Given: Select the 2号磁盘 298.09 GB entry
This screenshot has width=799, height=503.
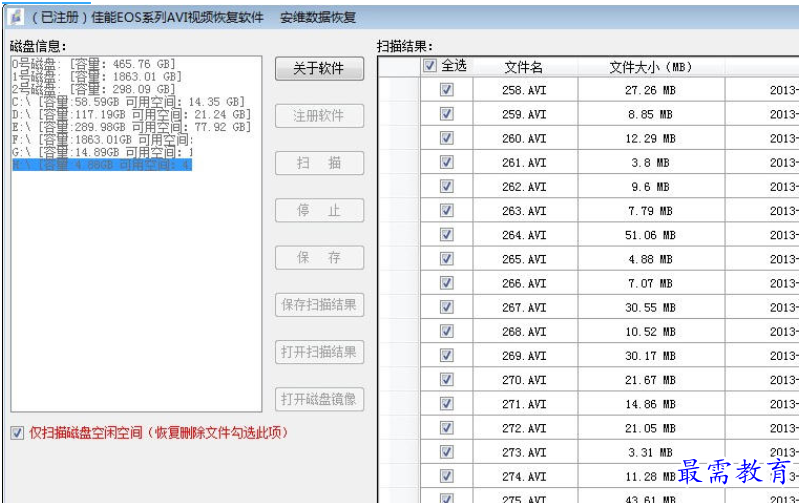Looking at the screenshot, I should (x=94, y=89).
